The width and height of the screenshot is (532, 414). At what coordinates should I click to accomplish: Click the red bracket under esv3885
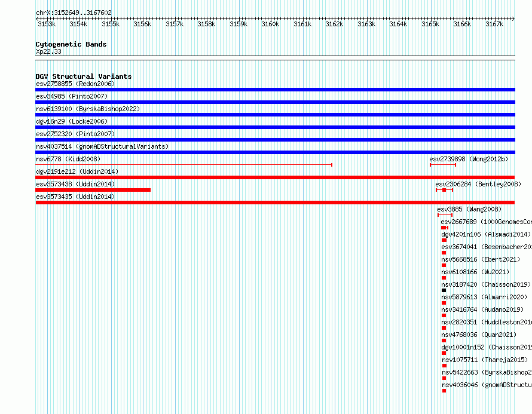pyautogui.click(x=445, y=215)
